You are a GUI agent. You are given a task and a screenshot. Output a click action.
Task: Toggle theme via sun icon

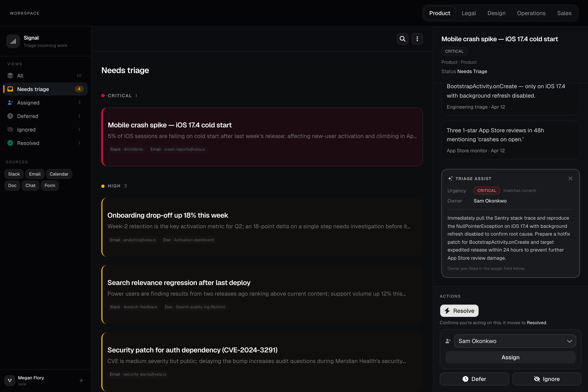click(x=81, y=381)
